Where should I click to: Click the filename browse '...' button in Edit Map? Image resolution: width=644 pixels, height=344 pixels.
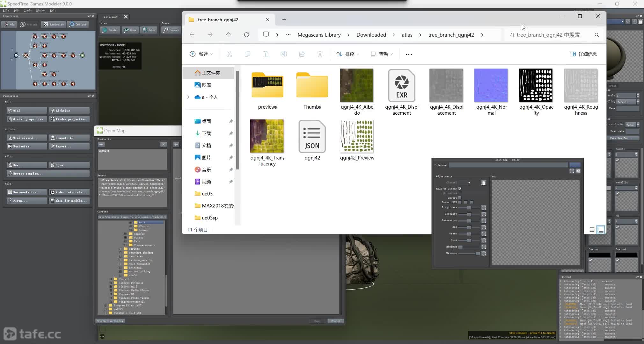(574, 165)
